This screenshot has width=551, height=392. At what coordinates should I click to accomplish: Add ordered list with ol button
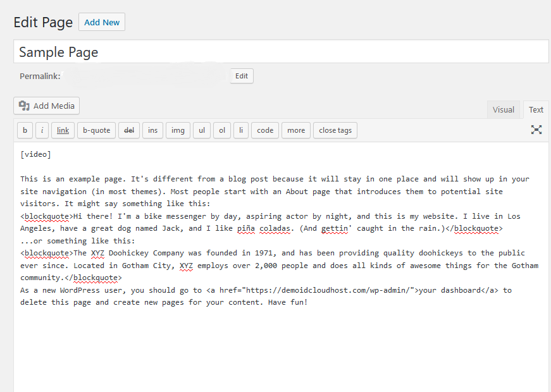[x=222, y=130]
